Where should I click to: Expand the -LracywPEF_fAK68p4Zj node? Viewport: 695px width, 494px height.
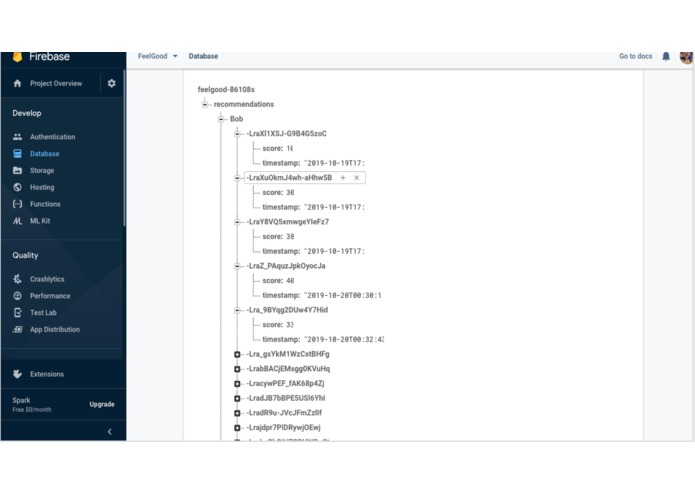click(x=237, y=384)
